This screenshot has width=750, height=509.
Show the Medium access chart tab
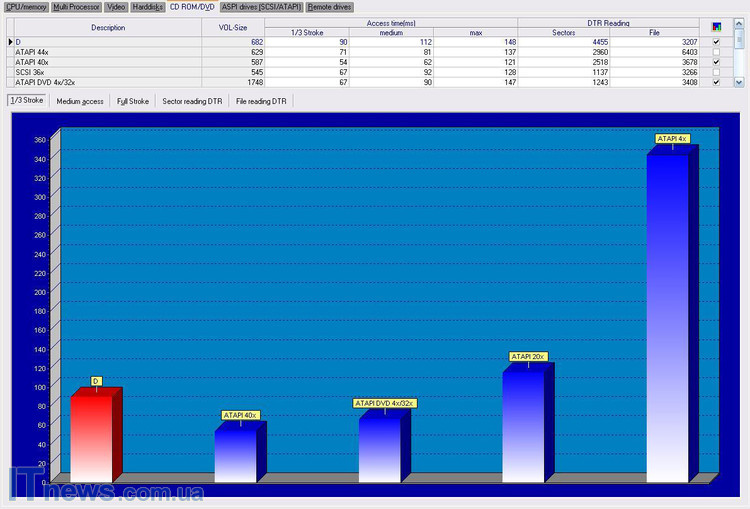pos(80,101)
